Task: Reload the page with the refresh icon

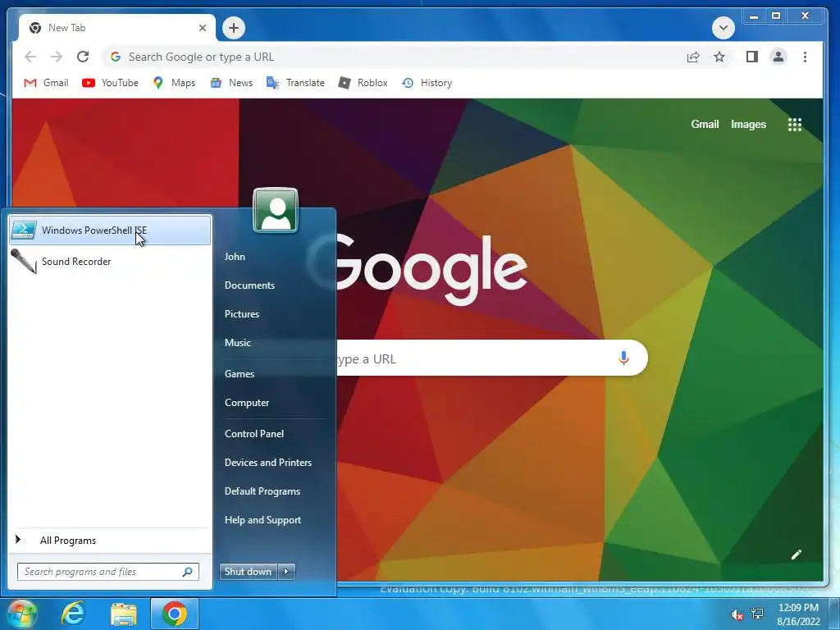Action: [x=83, y=57]
